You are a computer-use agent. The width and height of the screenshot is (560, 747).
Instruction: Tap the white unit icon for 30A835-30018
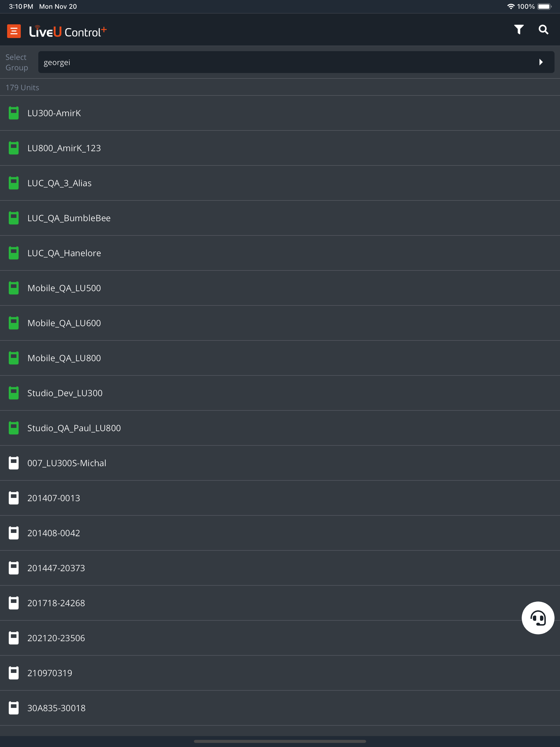pyautogui.click(x=13, y=708)
